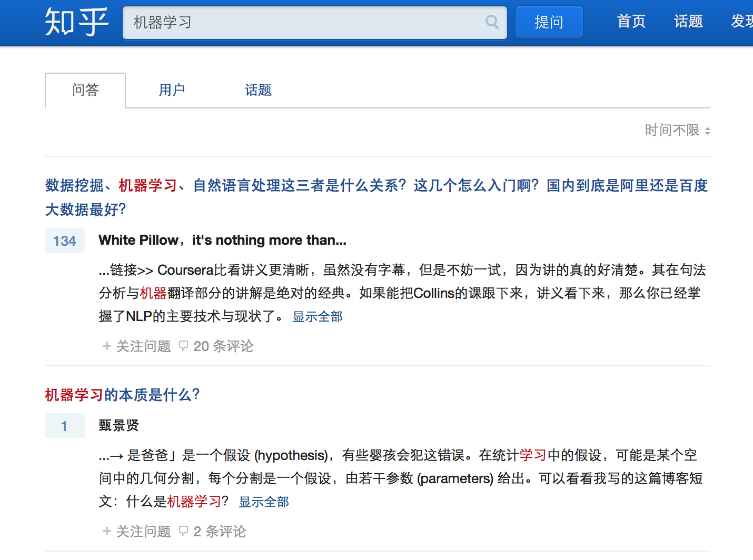Viewport: 753px width, 560px height.
Task: Expand first answer with 显示全部
Action: [x=318, y=316]
